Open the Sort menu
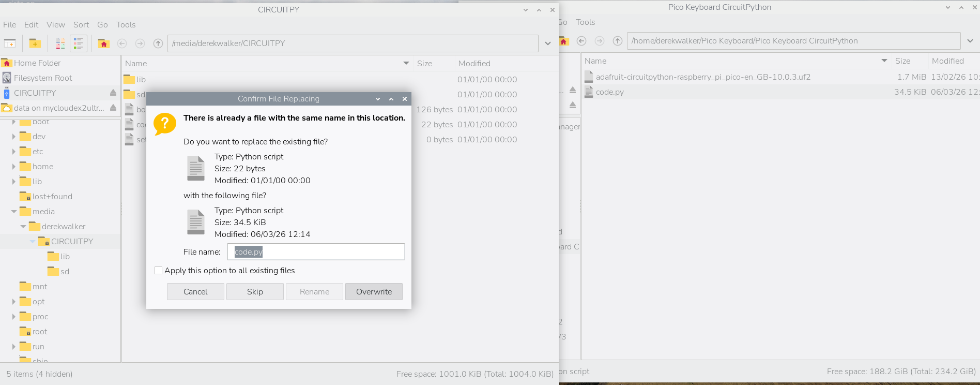Image resolution: width=980 pixels, height=385 pixels. point(81,25)
